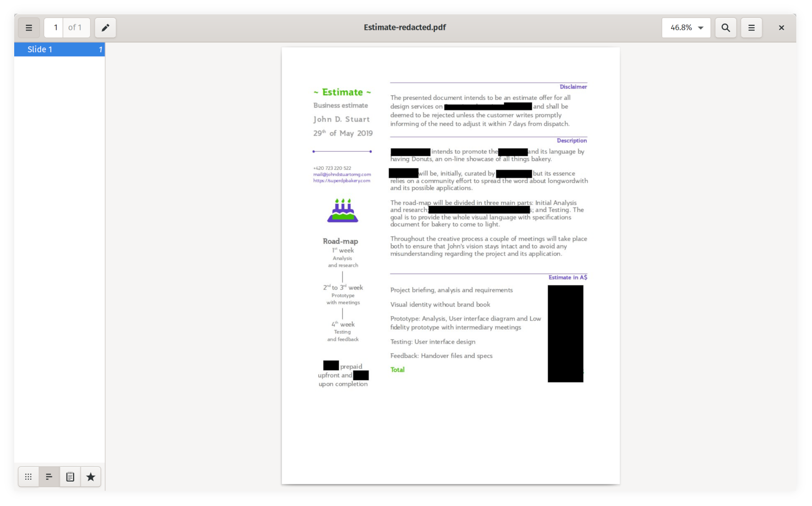Click 'Feedback: Handover files and specs' line
Viewport: 812px width, 506px height.
click(x=442, y=355)
